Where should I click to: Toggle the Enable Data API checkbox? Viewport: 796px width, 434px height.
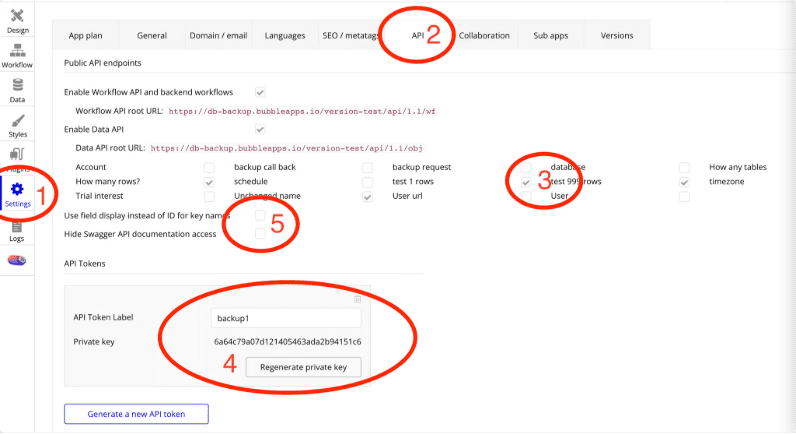[x=260, y=129]
